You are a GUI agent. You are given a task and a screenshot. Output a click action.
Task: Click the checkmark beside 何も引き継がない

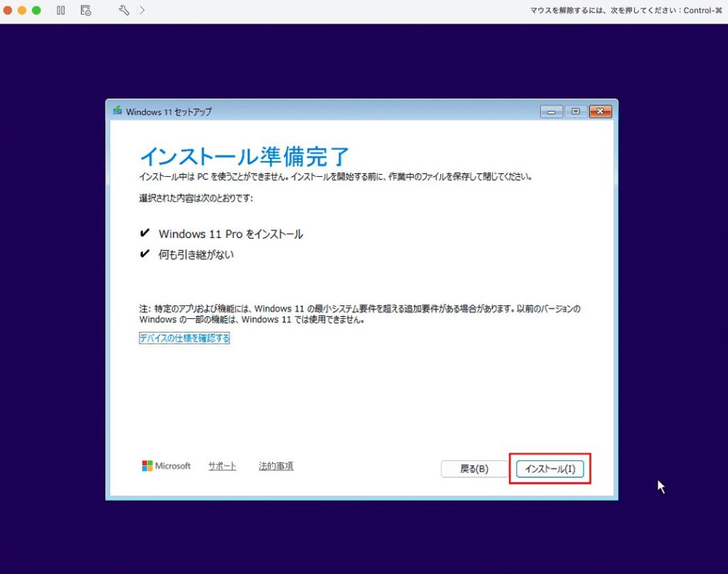pos(145,254)
